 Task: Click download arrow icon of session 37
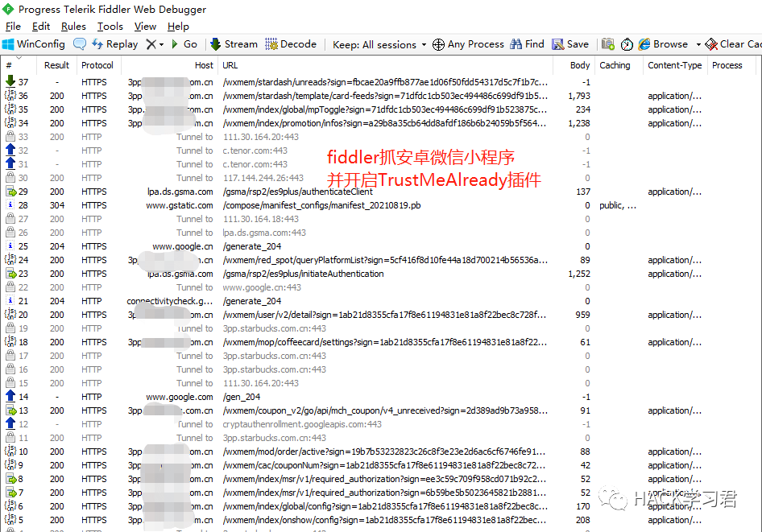pyautogui.click(x=10, y=81)
